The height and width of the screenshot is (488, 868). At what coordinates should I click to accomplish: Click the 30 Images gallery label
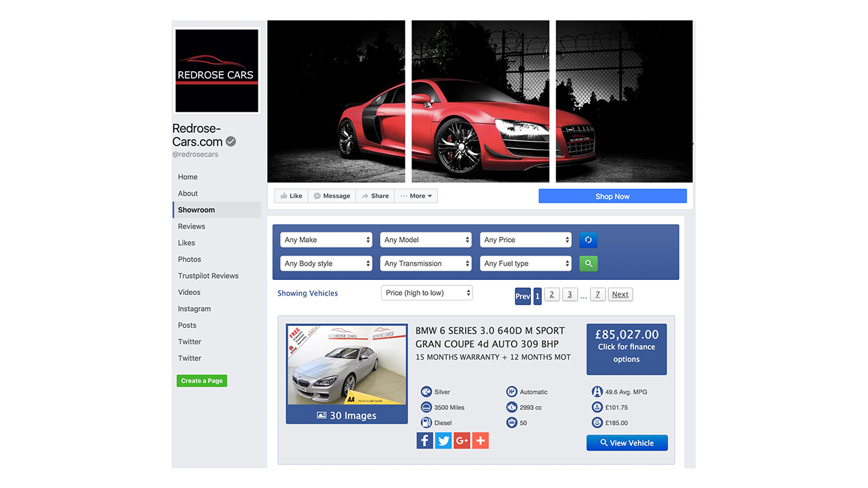tap(347, 415)
